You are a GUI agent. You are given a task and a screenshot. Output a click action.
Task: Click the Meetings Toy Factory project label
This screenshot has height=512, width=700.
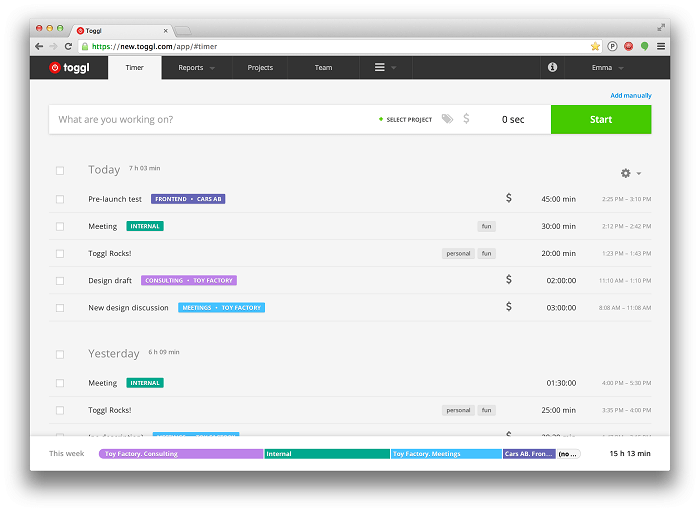(x=221, y=308)
